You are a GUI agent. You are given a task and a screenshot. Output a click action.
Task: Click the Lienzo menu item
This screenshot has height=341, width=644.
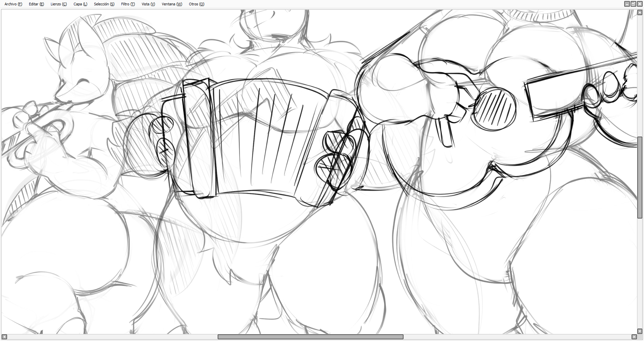(x=58, y=4)
